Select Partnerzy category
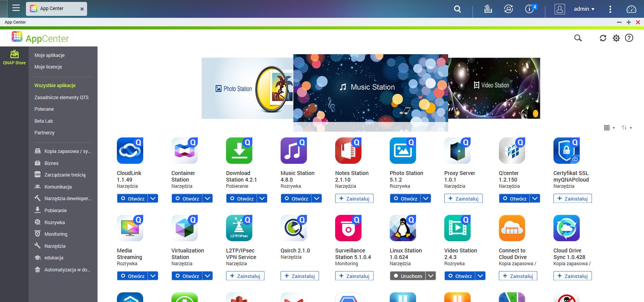This screenshot has height=302, width=644. pyautogui.click(x=45, y=133)
